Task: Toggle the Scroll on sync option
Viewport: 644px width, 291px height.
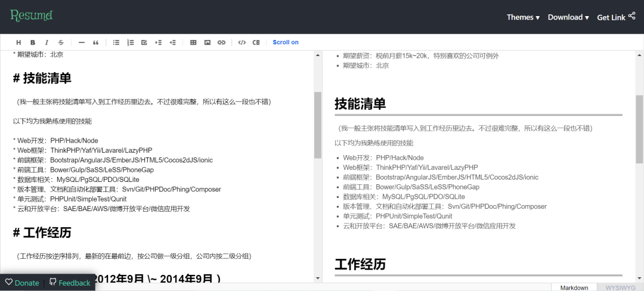Action: (x=286, y=42)
